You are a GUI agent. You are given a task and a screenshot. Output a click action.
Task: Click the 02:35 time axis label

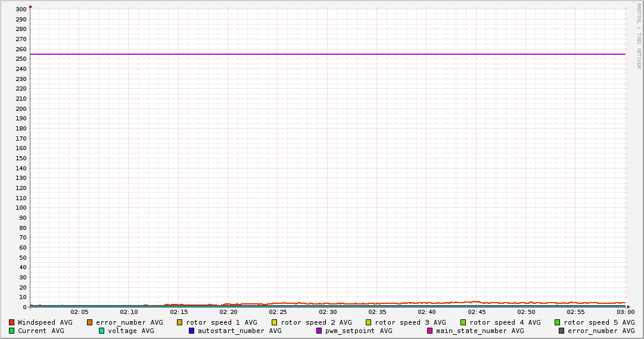click(377, 312)
